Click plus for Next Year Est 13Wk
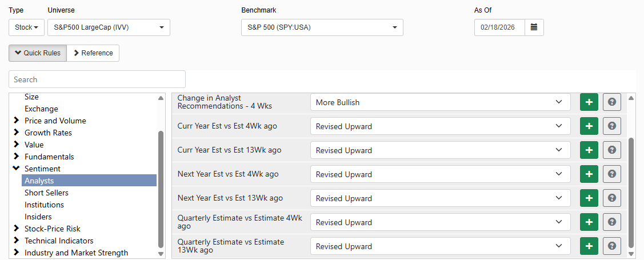The image size is (644, 260). coord(589,198)
